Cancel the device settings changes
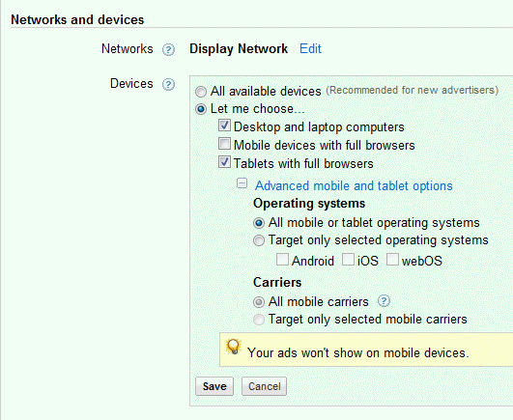This screenshot has width=513, height=420. tap(264, 386)
